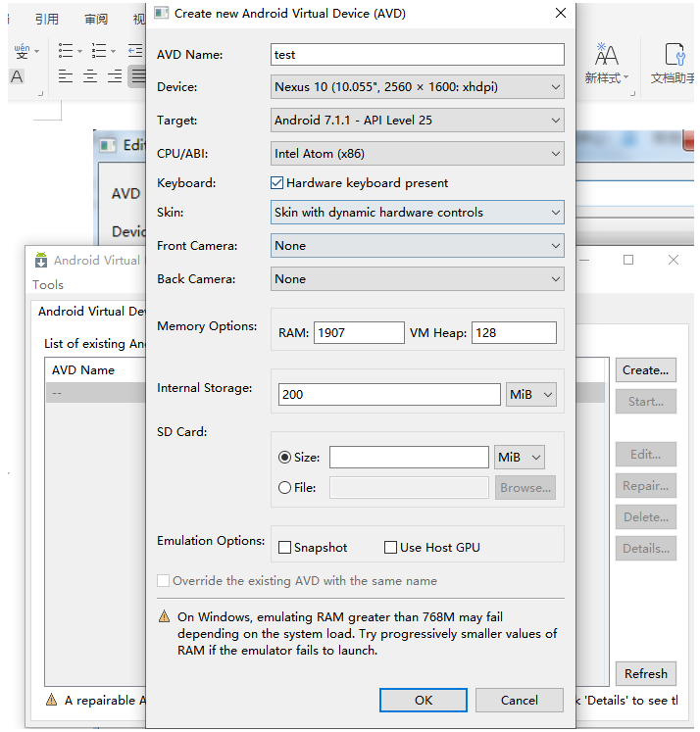The image size is (700, 732).
Task: Click OK to create the AVD
Action: coord(424,700)
